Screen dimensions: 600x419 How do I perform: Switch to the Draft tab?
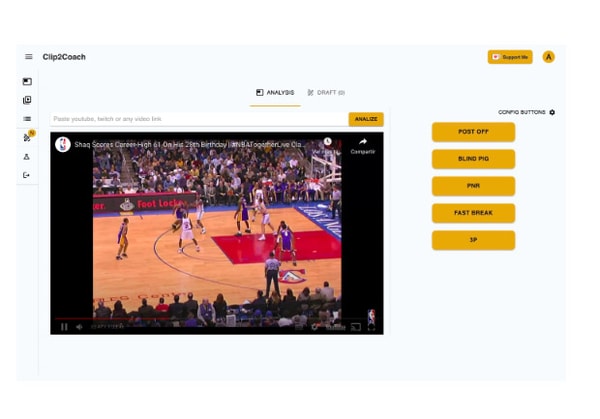pos(326,92)
